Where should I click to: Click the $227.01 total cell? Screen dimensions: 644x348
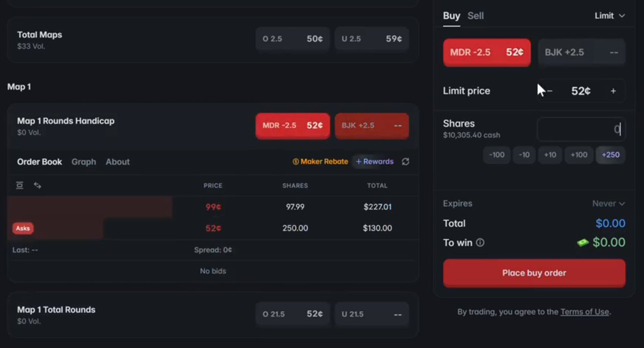click(377, 207)
